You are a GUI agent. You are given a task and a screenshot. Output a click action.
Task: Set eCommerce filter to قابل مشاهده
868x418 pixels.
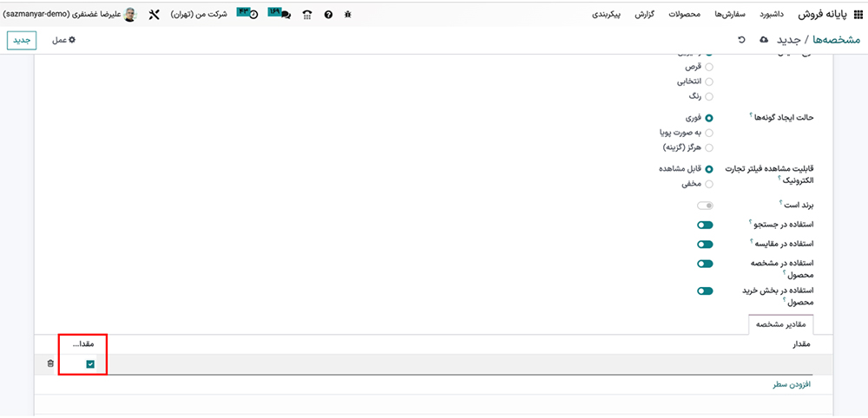(x=709, y=169)
